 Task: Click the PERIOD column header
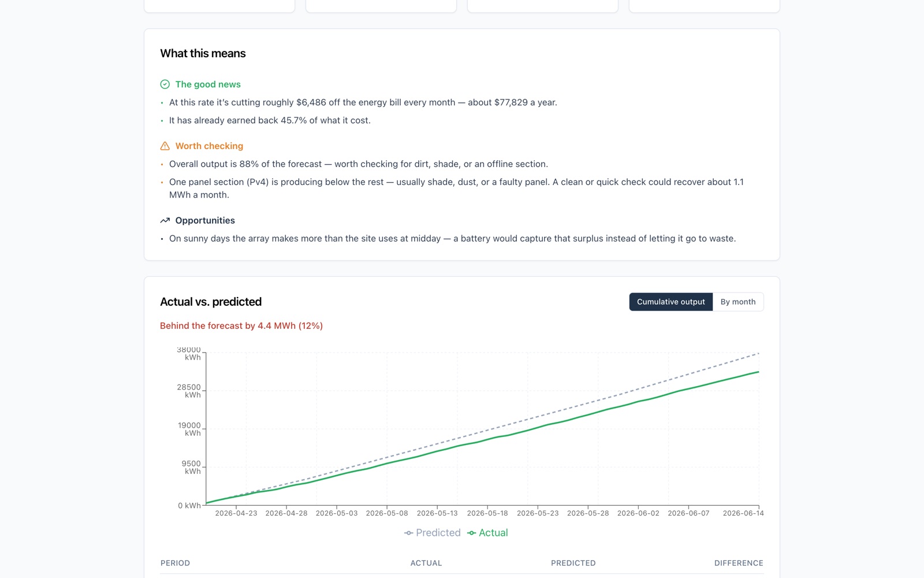(175, 563)
